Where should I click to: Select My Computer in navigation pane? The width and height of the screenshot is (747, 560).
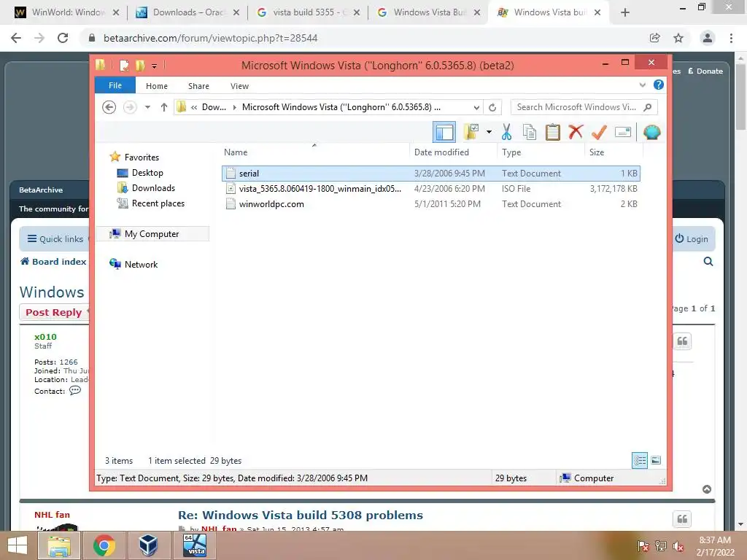152,234
